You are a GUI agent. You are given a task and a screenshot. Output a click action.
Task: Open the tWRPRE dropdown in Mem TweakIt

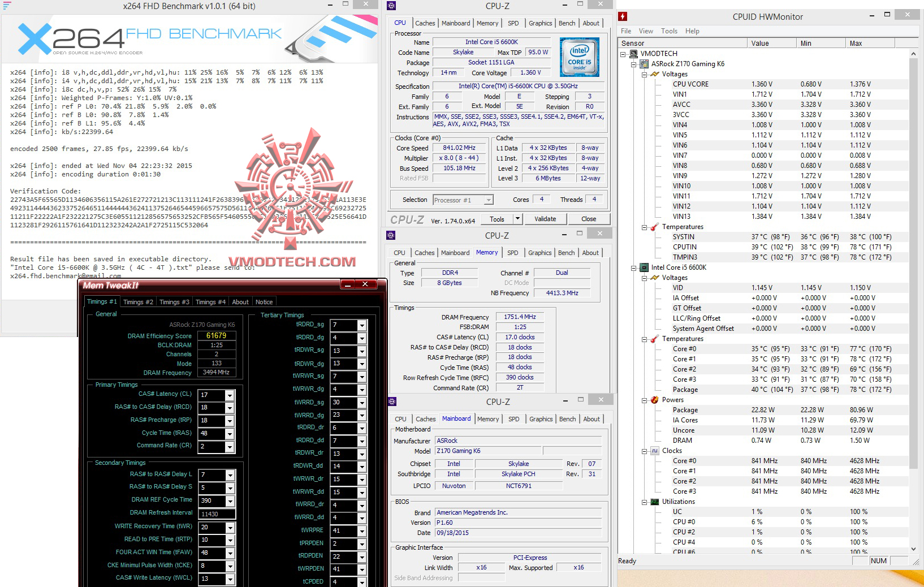tap(362, 531)
